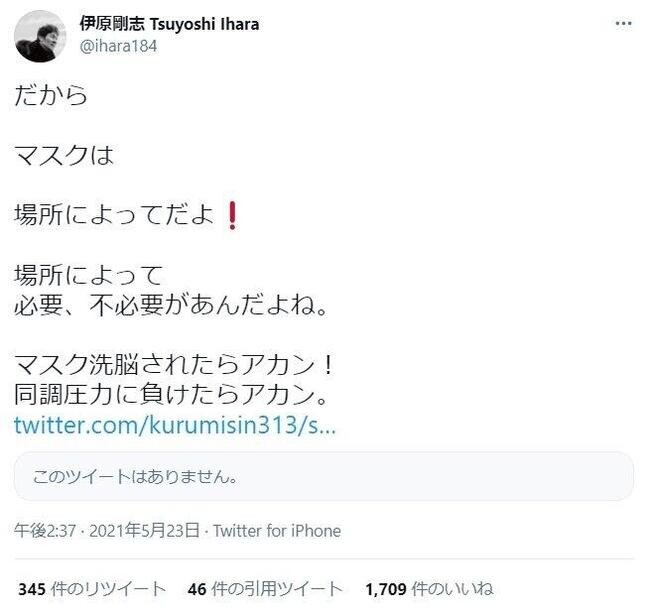Click the line 同調圧力に負けたらアカン。
Viewport: 645px width, 613px height.
click(171, 394)
